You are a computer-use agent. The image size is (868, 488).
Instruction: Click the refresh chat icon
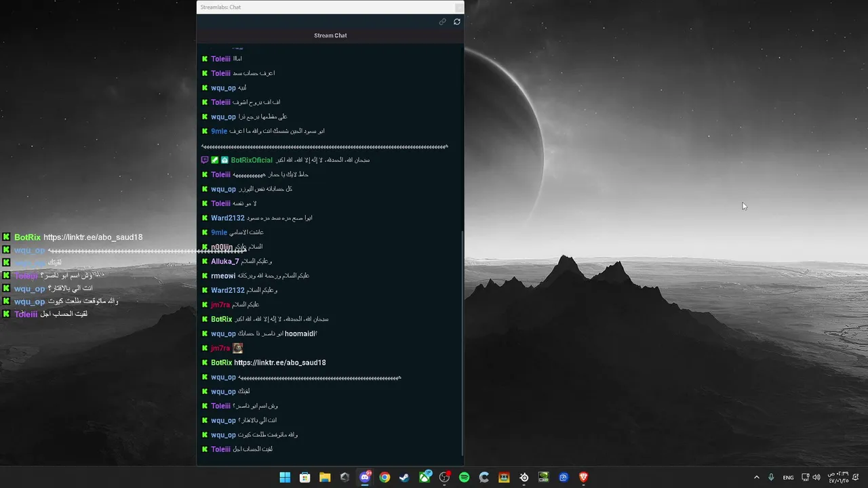[x=457, y=22]
